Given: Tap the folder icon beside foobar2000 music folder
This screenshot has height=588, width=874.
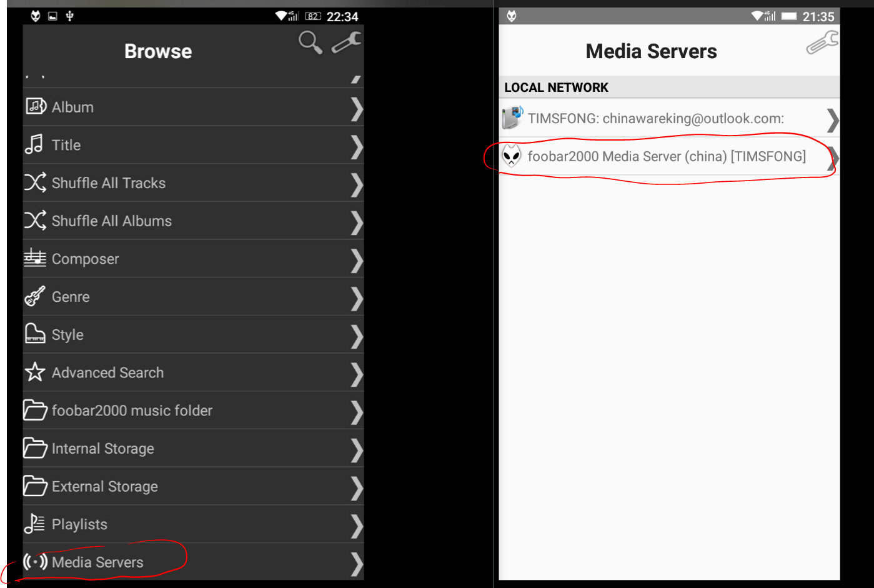Looking at the screenshot, I should point(35,410).
